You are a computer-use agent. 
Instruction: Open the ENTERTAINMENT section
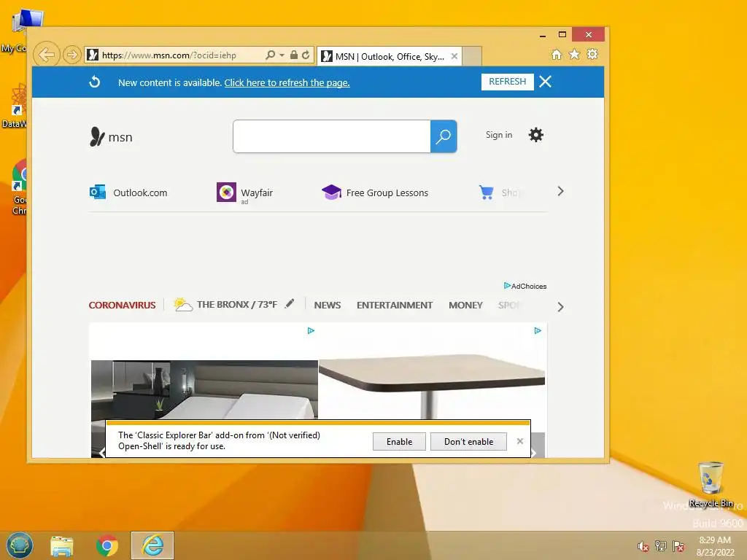(x=395, y=305)
